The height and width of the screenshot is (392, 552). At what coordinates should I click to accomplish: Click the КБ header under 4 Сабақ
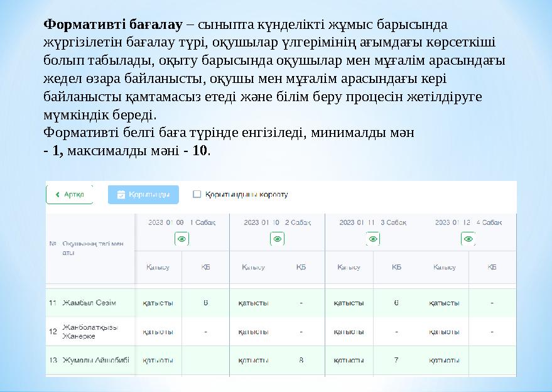point(492,267)
